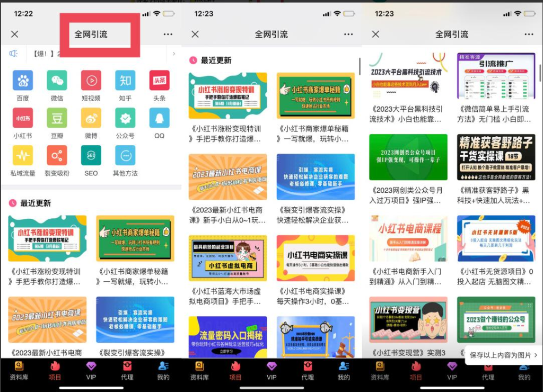Close the middle screen with the X icon

pos(195,34)
